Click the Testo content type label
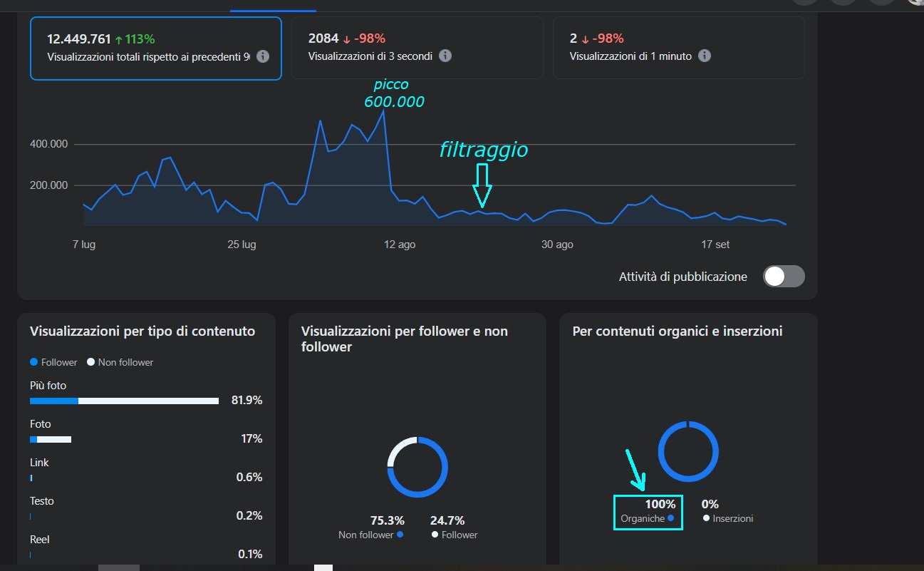Screen dimensions: 924x571 pos(42,501)
